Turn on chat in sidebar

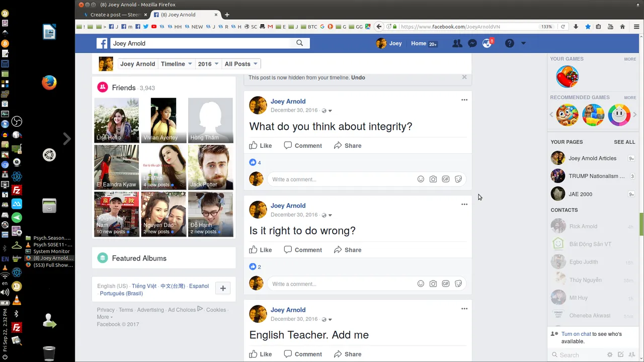coord(576,334)
